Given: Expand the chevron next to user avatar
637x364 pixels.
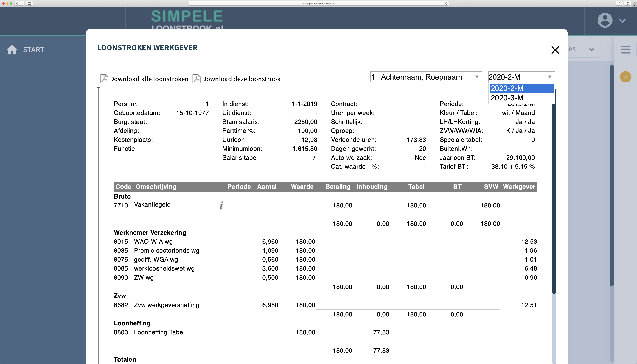Looking at the screenshot, I should click(622, 21).
